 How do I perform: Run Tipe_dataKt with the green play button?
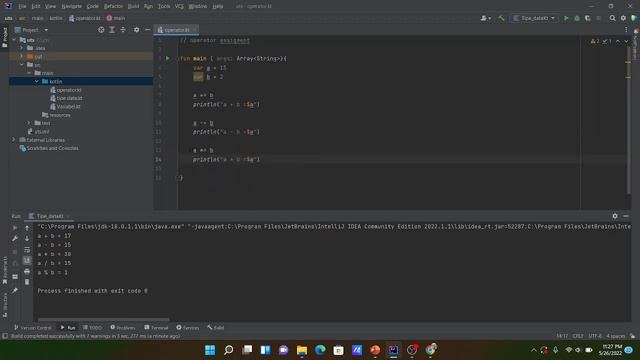pos(566,18)
